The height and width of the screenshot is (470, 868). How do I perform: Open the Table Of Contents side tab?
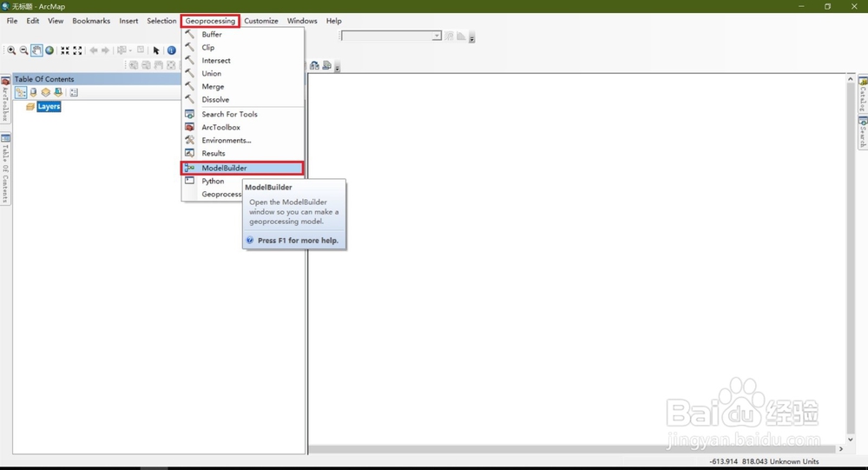[x=5, y=169]
